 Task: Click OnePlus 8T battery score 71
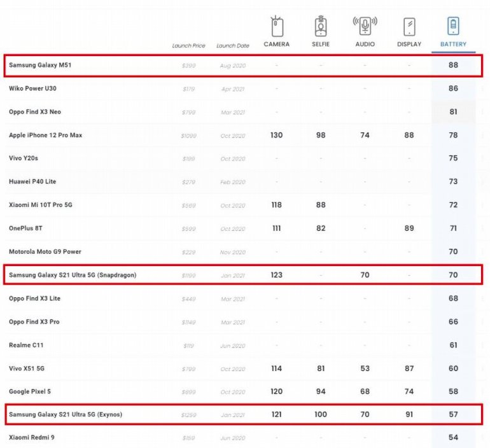coord(453,228)
